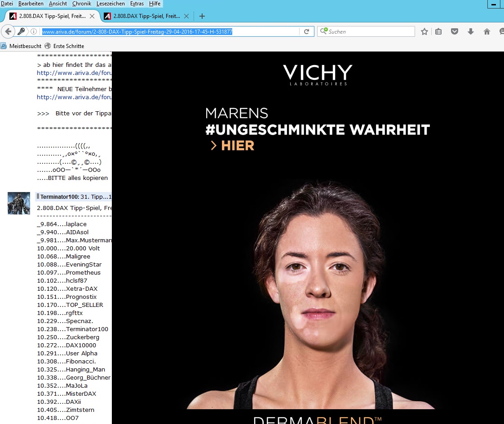Select the '10.308....Fibonacci.' entry
The width and height of the screenshot is (504, 424).
pos(66,362)
